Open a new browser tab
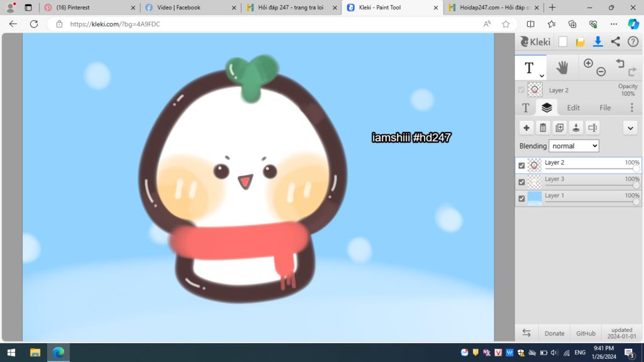Screen dimensions: 644x362 tap(552, 8)
